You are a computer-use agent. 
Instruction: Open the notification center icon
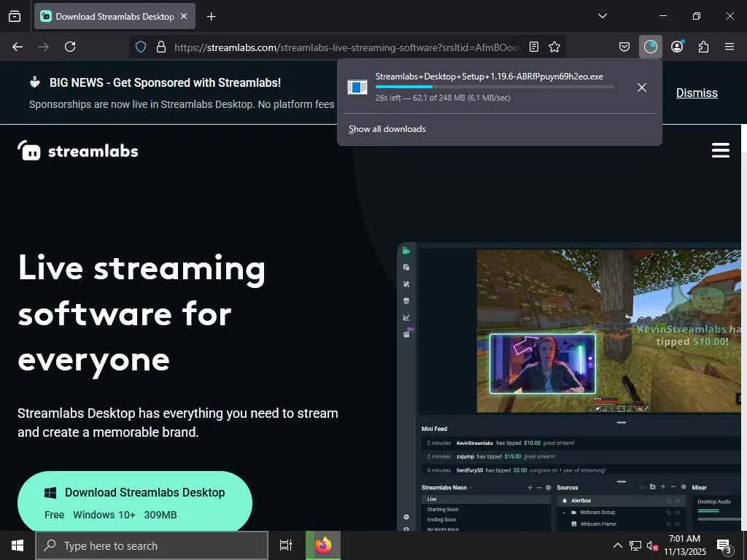point(724,546)
